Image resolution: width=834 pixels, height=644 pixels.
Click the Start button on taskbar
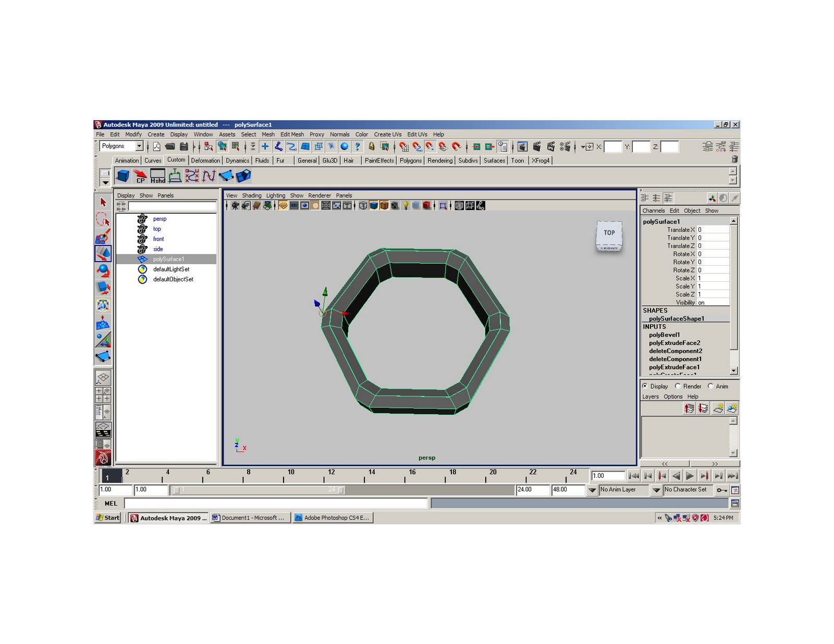pyautogui.click(x=108, y=518)
